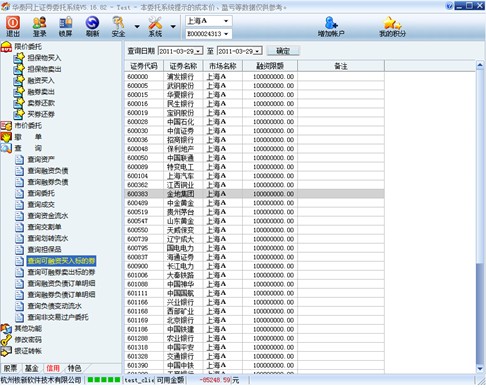Open the 查询融券负债订单明细 item
This screenshot has height=388, width=486.
(x=61, y=295)
